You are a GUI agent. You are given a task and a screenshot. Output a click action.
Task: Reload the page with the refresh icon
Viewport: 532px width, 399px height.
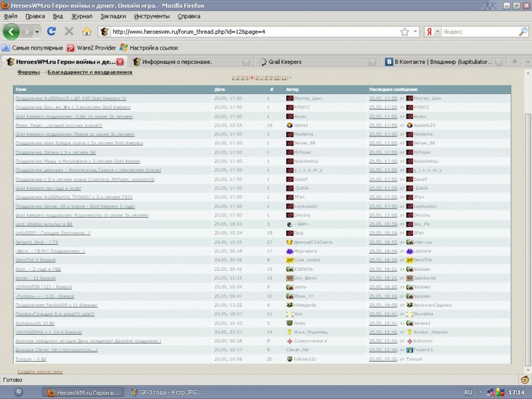coord(51,31)
